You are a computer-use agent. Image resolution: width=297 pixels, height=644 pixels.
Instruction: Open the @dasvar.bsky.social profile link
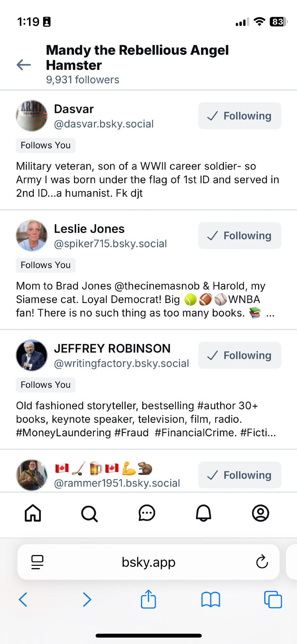[x=104, y=124]
